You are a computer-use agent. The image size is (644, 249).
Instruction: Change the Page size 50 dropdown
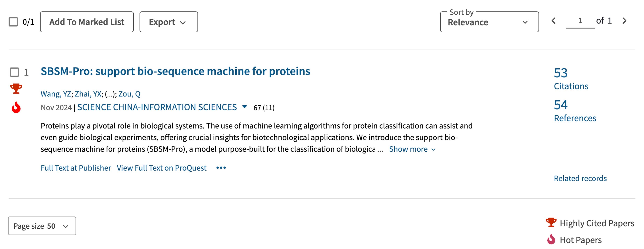point(42,226)
